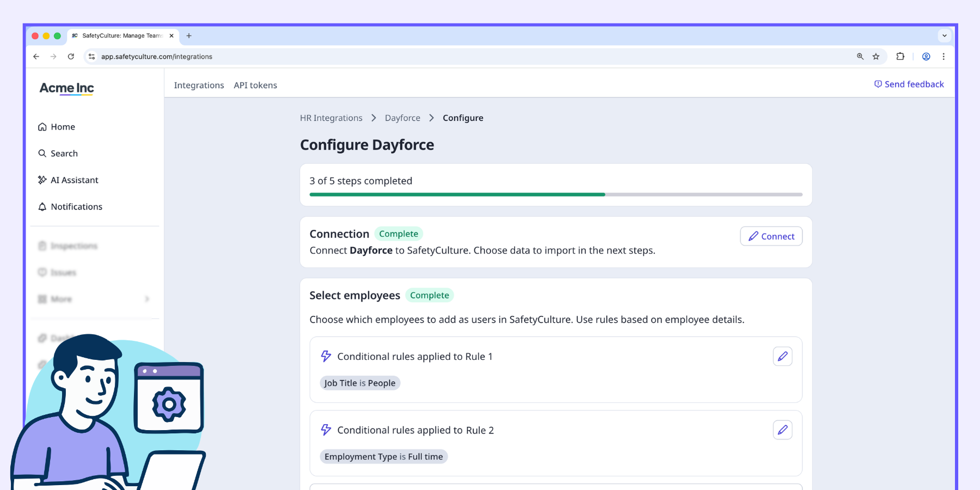Image resolution: width=980 pixels, height=490 pixels.
Task: Open the browser extensions puzzle icon
Action: pyautogui.click(x=900, y=57)
